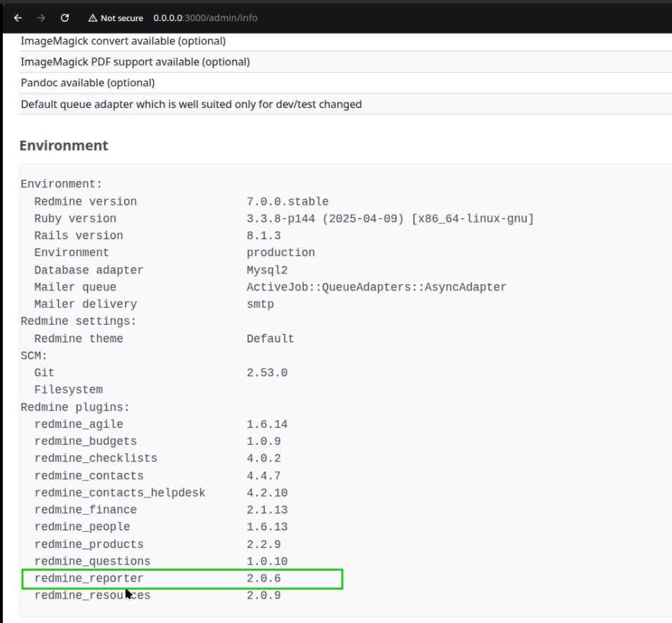Click the address bar URL 0.0.0.0:3000/admin/info

pos(206,18)
